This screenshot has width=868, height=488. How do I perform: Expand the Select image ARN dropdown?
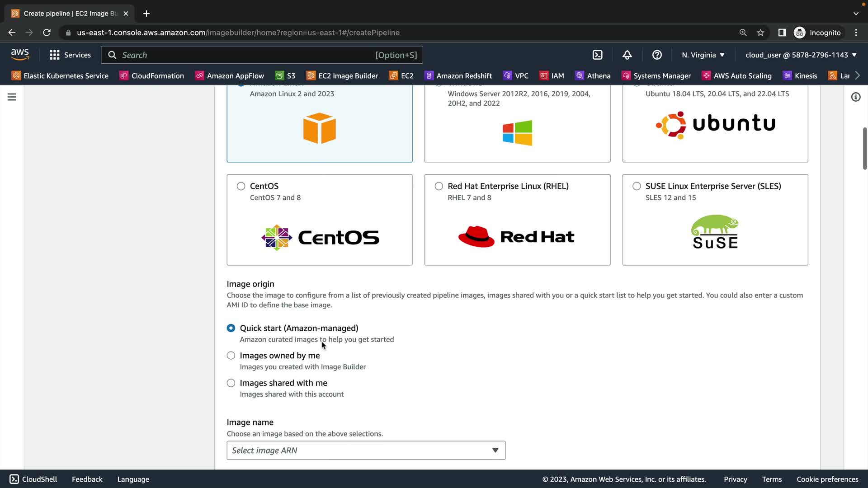coord(366,450)
